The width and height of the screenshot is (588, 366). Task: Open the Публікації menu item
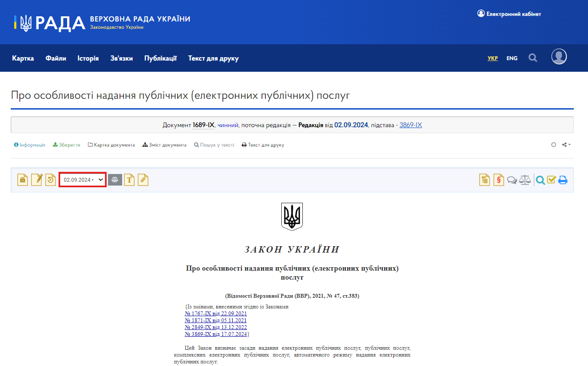pyautogui.click(x=160, y=58)
